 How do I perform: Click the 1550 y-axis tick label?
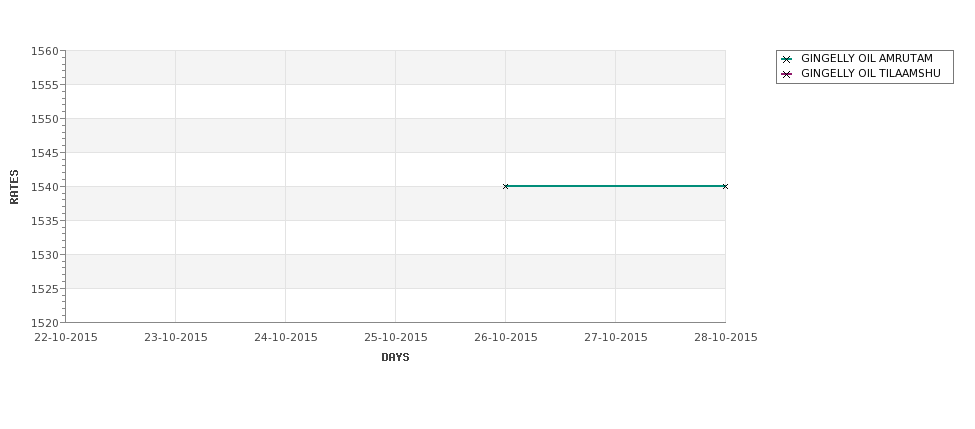point(45,119)
